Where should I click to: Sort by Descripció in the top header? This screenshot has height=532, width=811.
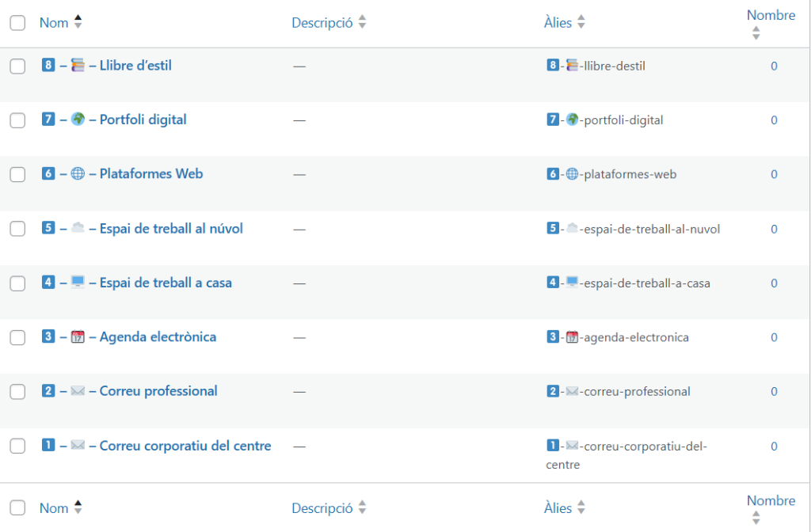tap(362, 23)
